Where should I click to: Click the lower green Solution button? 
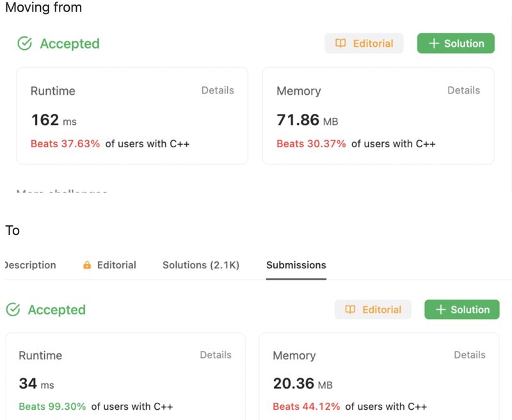tap(462, 309)
